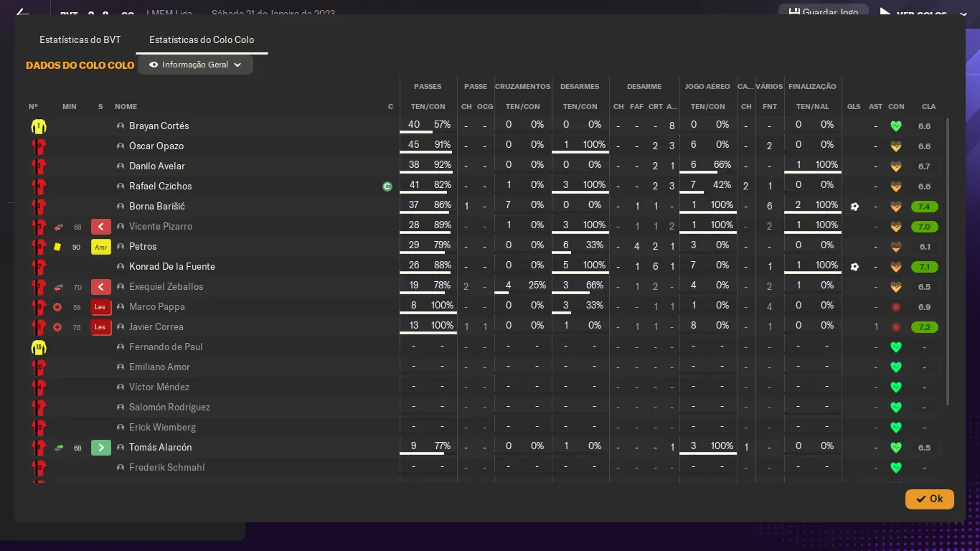Click Javier Correa 7.2 rating badge
Image resolution: width=980 pixels, height=551 pixels.
pyautogui.click(x=924, y=327)
